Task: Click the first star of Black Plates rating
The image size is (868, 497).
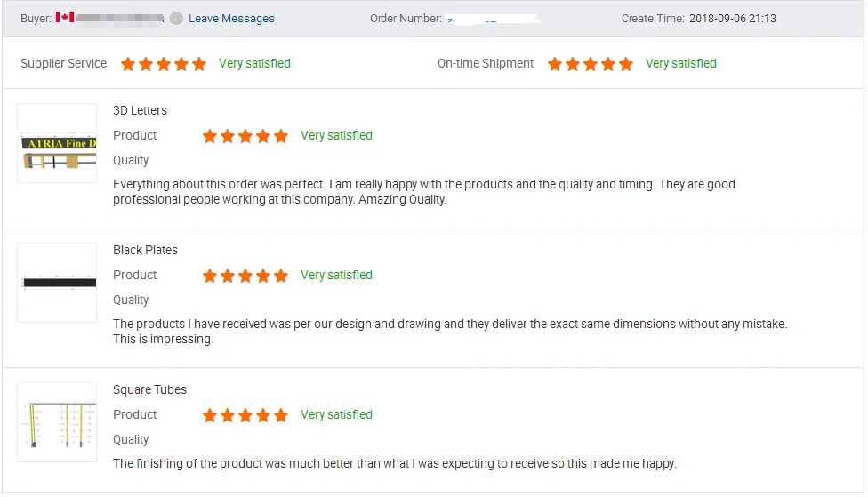Action: click(210, 276)
